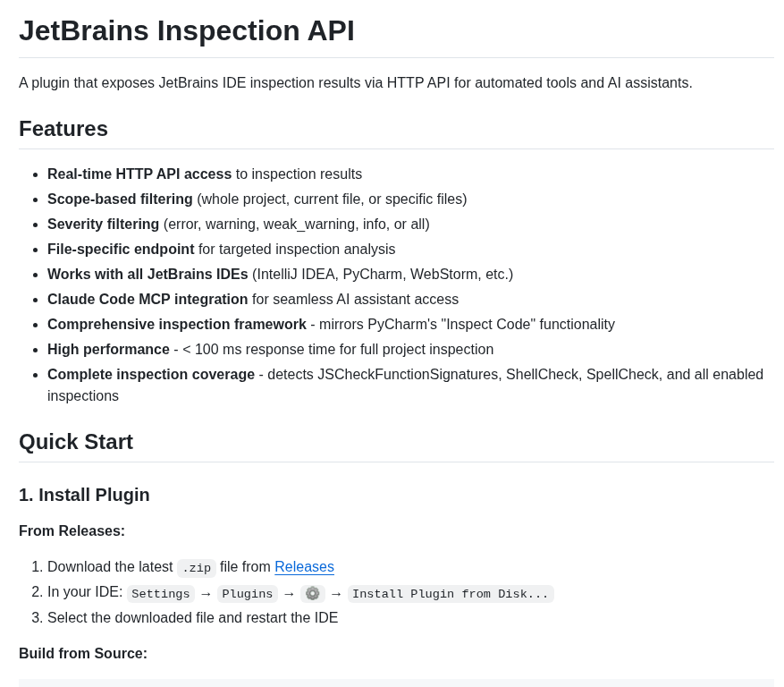Click 'Install Plugin from Disk...' code snippet
The width and height of the screenshot is (784, 687).
451,594
